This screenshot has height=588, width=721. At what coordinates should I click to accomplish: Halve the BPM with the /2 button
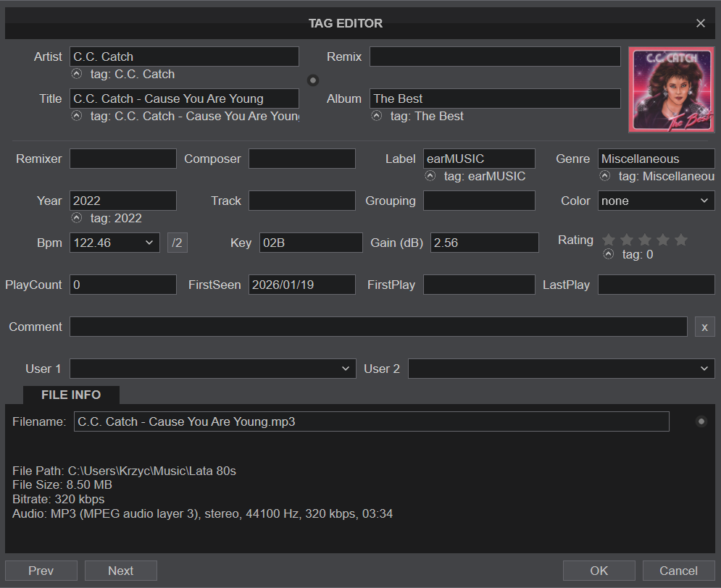click(x=177, y=243)
